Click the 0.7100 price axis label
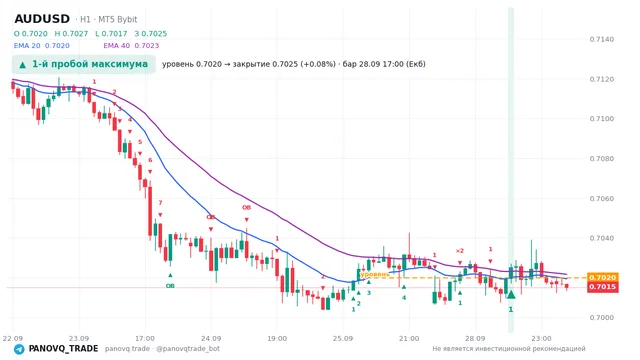The width and height of the screenshot is (640, 360). coord(602,119)
